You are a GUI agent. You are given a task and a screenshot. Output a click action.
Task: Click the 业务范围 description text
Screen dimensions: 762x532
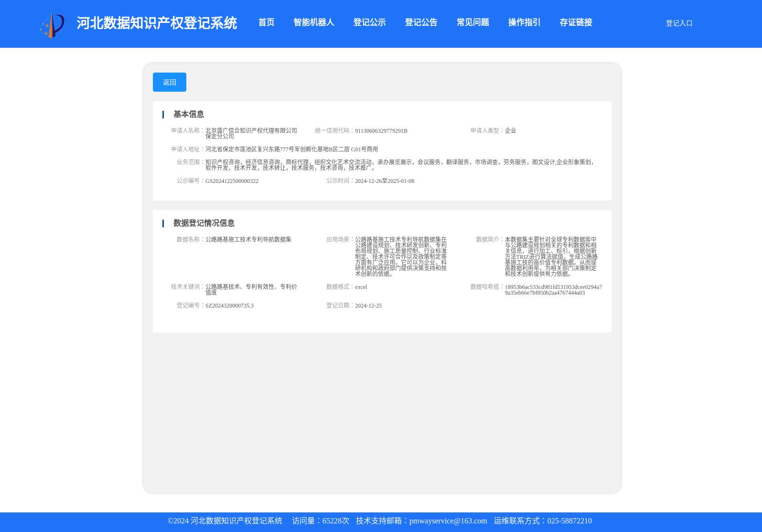(x=401, y=165)
